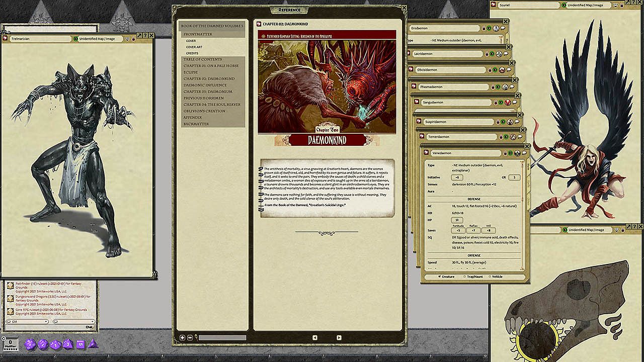The width and height of the screenshot is (644, 362).
Task: Click the Credits link
Action: 192,53
